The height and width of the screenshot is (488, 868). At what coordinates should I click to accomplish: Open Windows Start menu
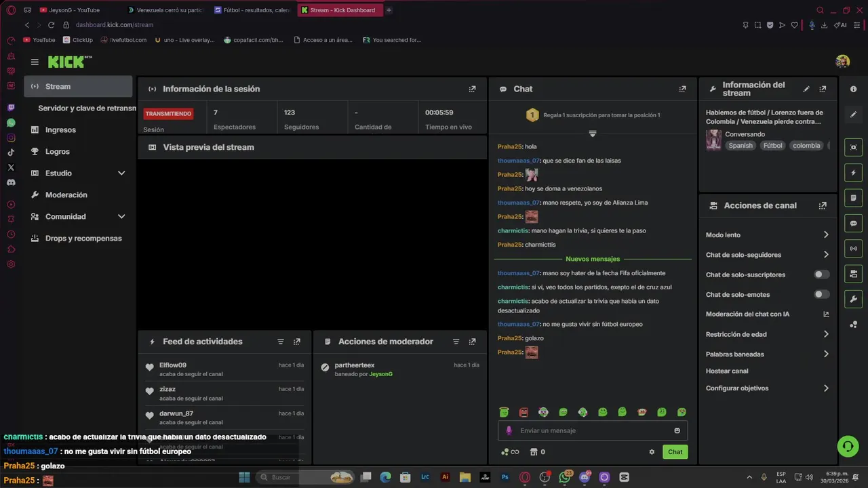point(244,477)
